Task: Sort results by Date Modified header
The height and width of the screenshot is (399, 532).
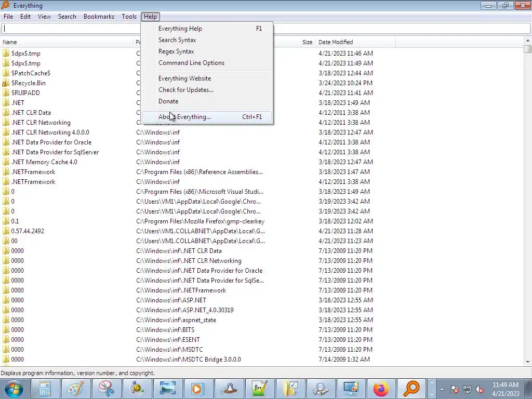Action: pyautogui.click(x=355, y=42)
